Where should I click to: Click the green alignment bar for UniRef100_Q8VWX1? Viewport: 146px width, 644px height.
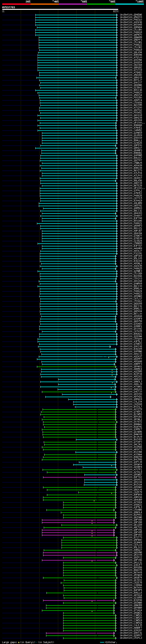tap(77, 366)
